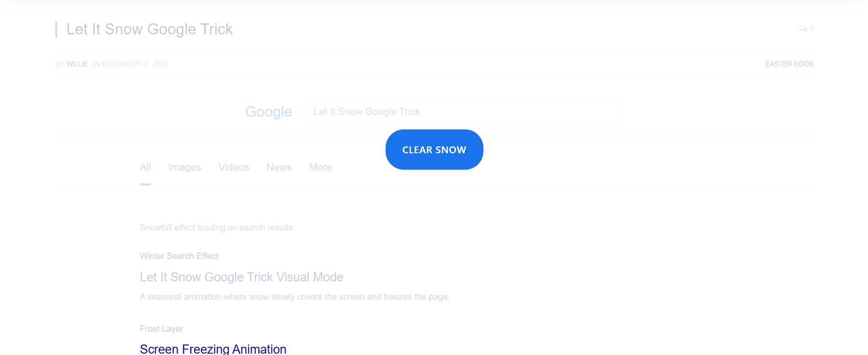
Task: Click the December 31, 2025 post date
Action: click(135, 64)
